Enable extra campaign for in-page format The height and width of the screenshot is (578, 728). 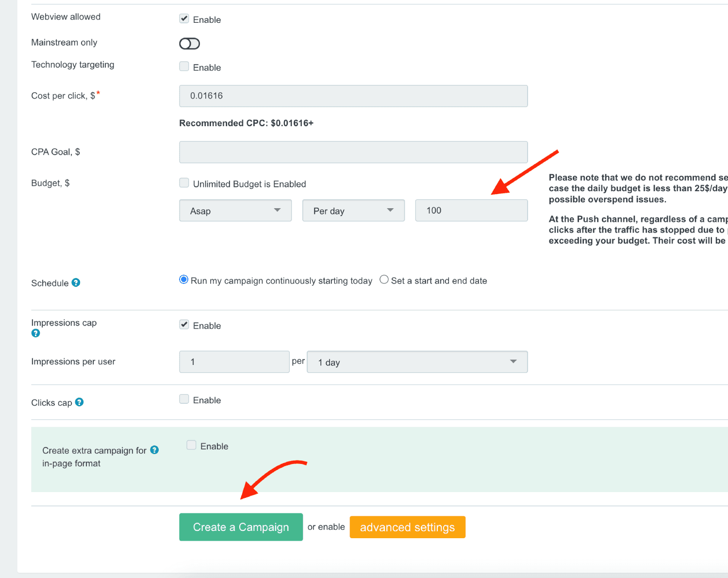point(191,445)
